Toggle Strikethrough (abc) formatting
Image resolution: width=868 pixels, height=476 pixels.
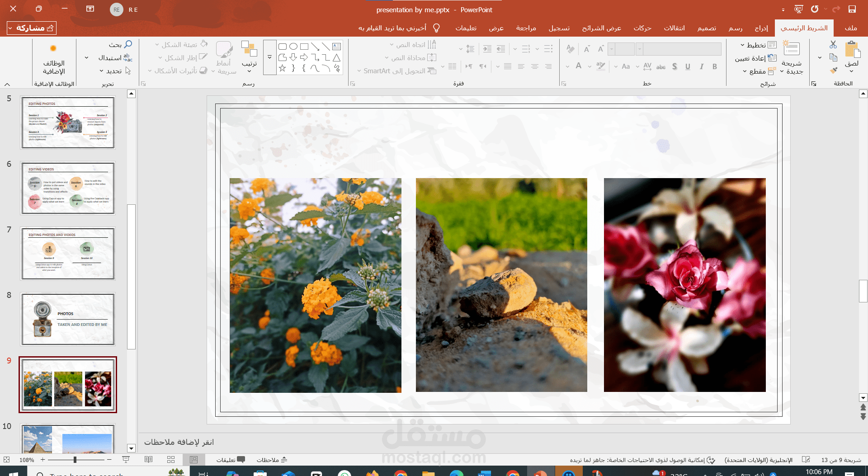point(661,67)
